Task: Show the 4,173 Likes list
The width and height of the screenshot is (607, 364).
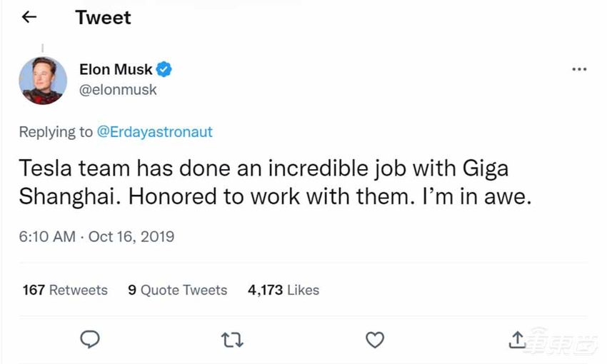Action: 284,290
